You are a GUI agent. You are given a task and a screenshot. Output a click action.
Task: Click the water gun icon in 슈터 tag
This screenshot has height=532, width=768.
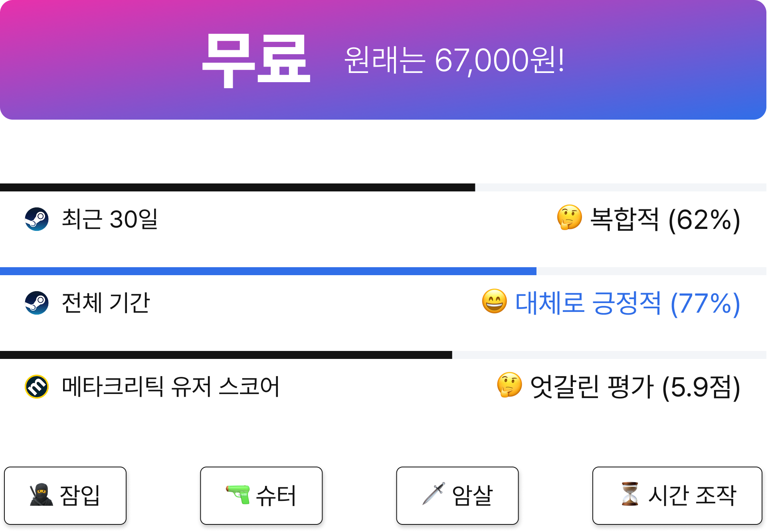[x=238, y=495]
